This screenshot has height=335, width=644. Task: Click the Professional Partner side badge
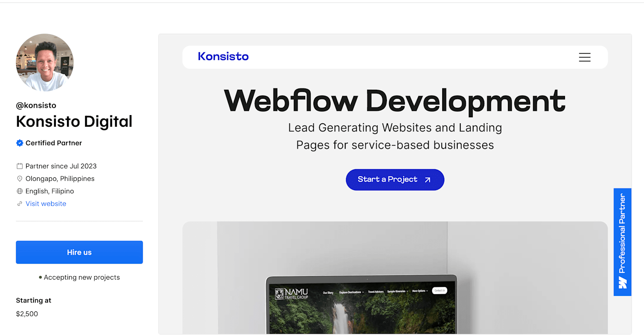click(x=623, y=242)
